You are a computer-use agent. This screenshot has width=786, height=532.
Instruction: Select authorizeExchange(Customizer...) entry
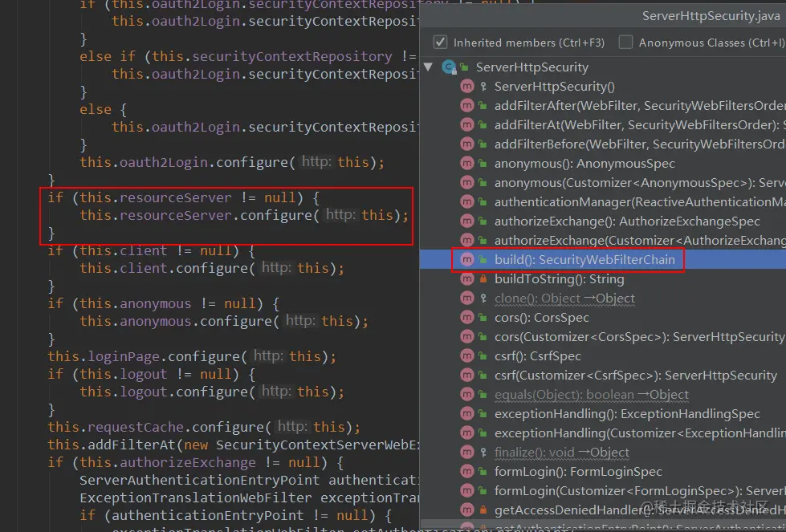640,241
